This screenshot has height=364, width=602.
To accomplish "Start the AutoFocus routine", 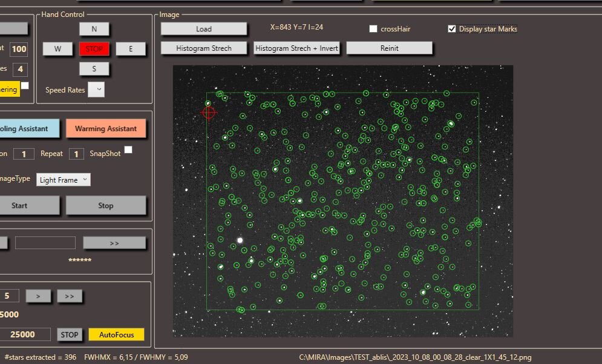I will (x=116, y=334).
